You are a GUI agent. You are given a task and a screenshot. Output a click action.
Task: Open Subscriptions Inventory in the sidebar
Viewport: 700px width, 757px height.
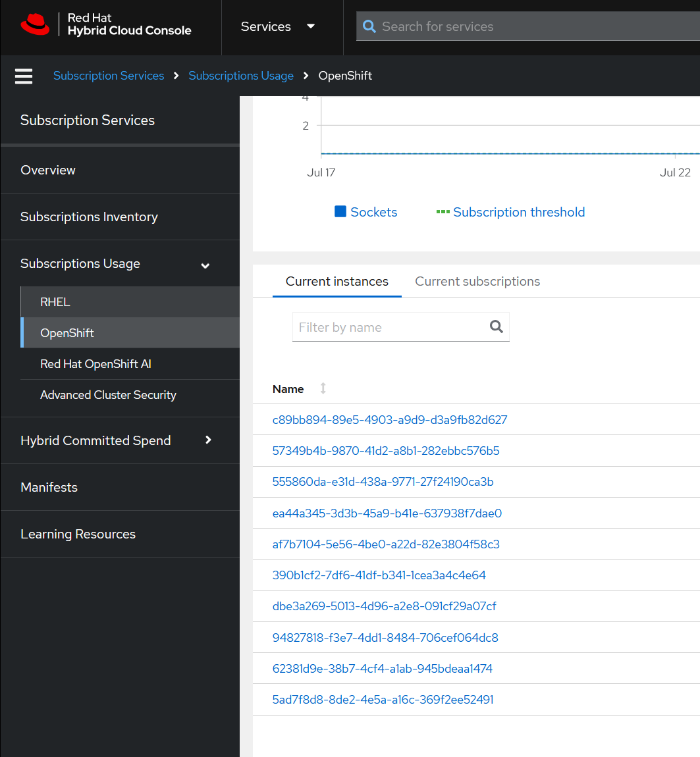point(89,217)
